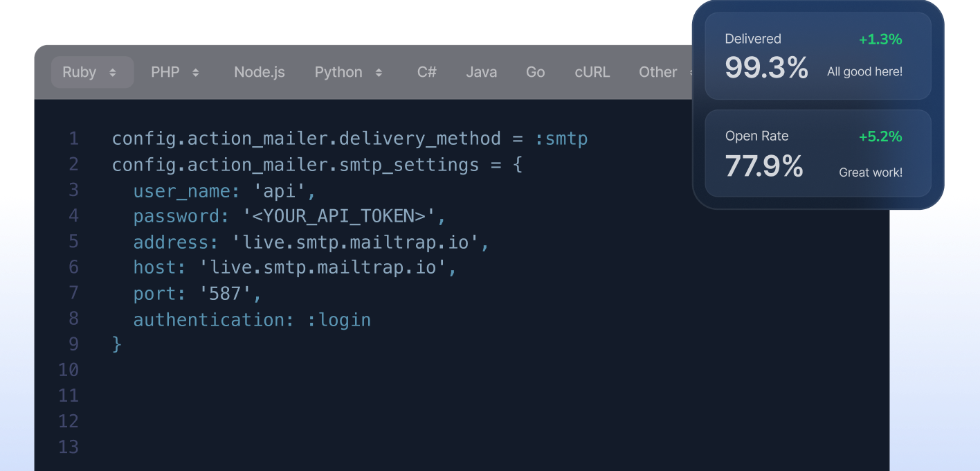Image resolution: width=980 pixels, height=471 pixels.
Task: Click line number 5 in gutter
Action: [73, 242]
